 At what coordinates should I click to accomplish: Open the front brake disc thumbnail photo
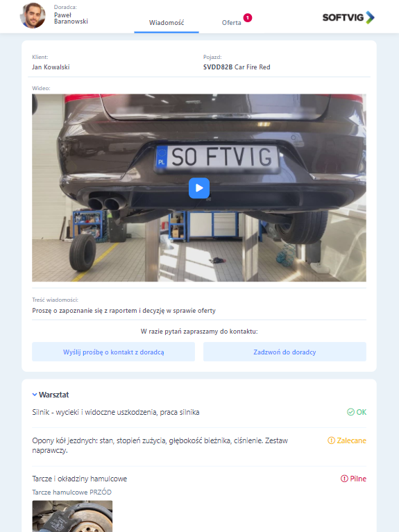click(72, 516)
